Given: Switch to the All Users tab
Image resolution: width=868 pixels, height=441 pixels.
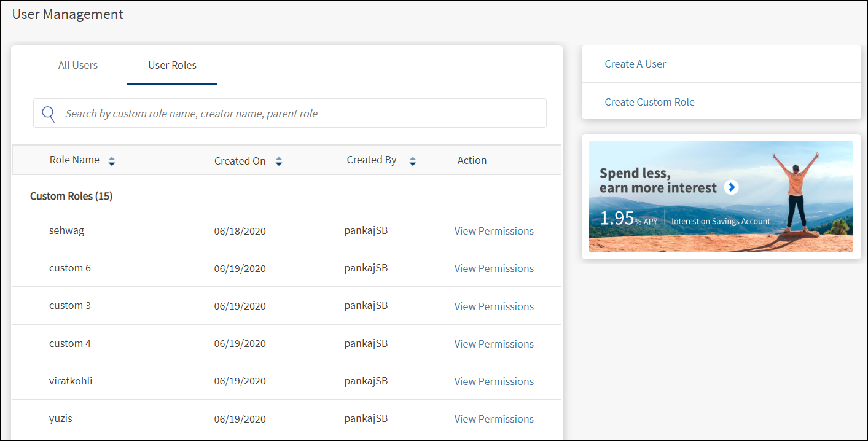Looking at the screenshot, I should [78, 65].
